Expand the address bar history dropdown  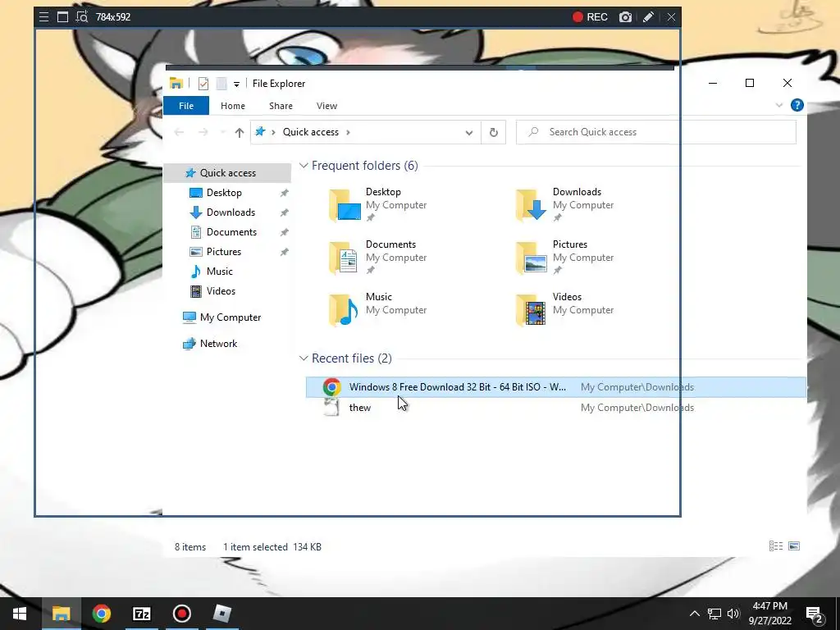(468, 132)
